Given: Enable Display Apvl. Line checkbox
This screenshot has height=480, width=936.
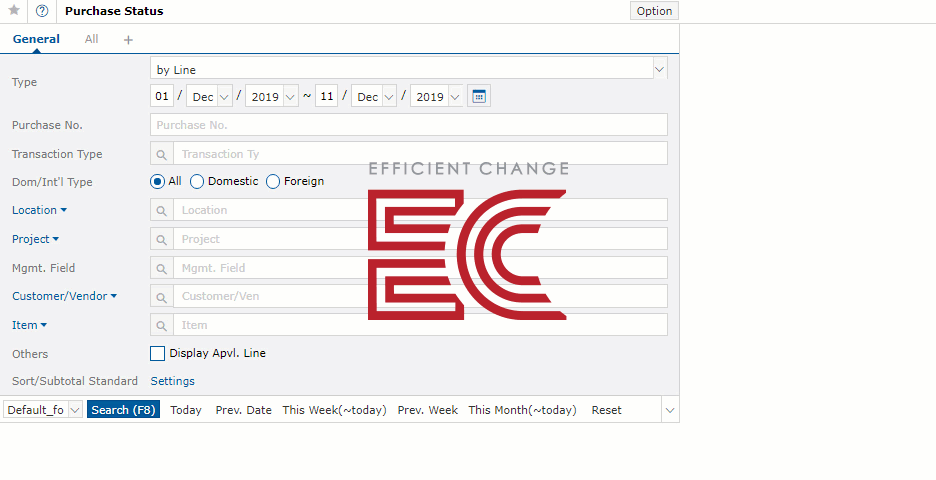Looking at the screenshot, I should (158, 353).
